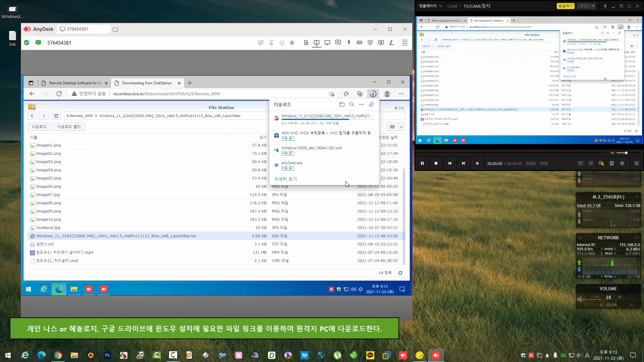Pin the downloads panel
This screenshot has height=362, width=644.
[x=371, y=105]
